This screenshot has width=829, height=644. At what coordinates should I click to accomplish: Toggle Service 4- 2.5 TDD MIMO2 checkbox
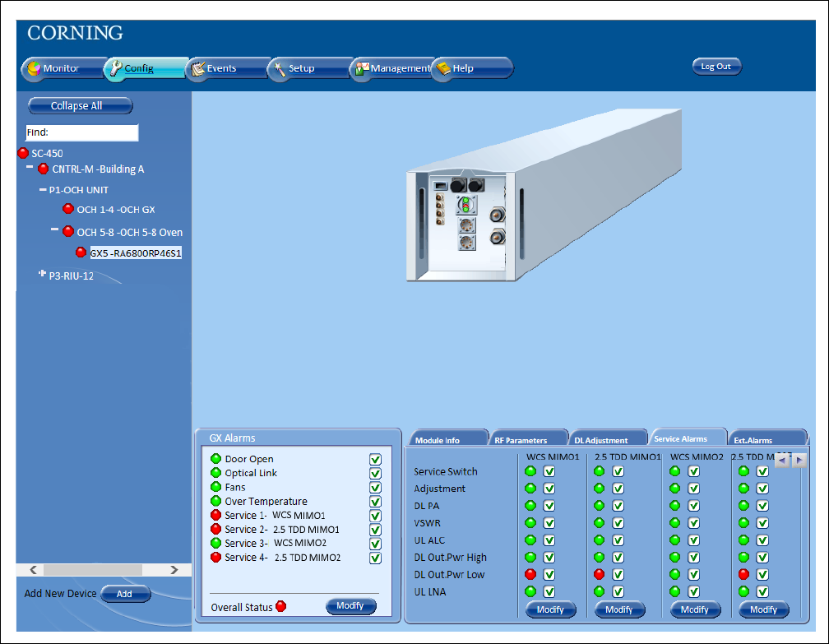(x=375, y=558)
